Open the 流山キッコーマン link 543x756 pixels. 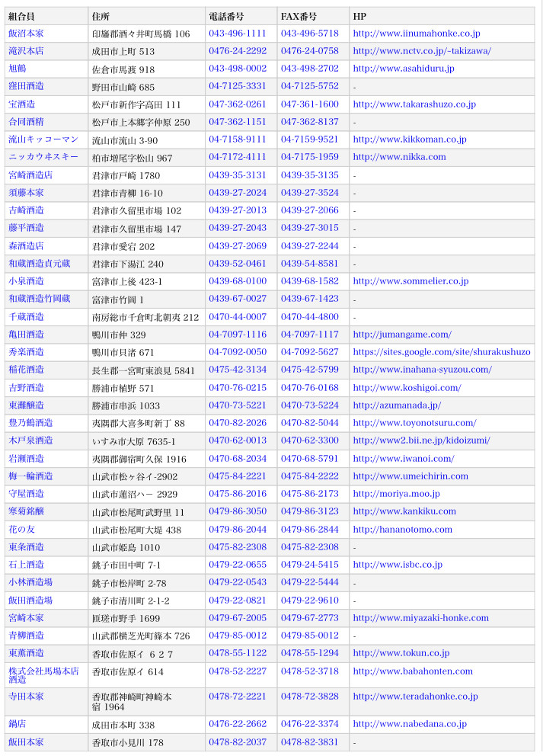click(43, 139)
